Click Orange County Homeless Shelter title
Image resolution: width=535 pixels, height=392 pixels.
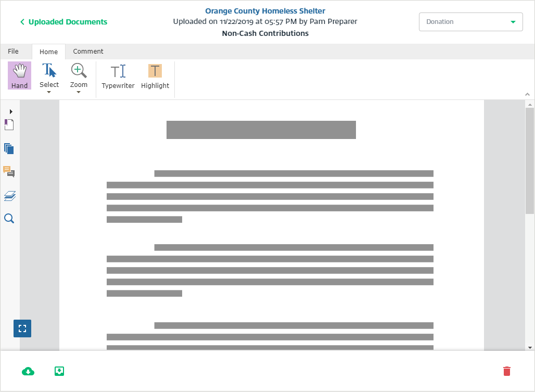coord(265,11)
